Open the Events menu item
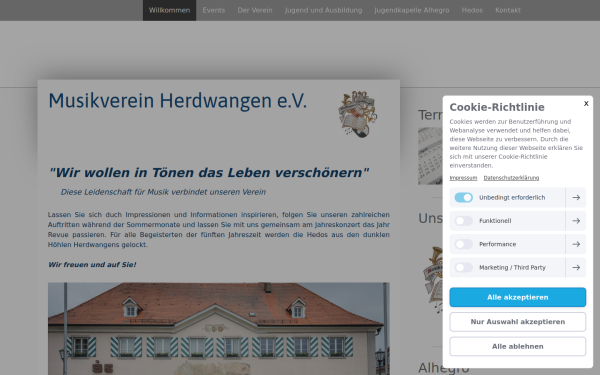 pos(214,10)
